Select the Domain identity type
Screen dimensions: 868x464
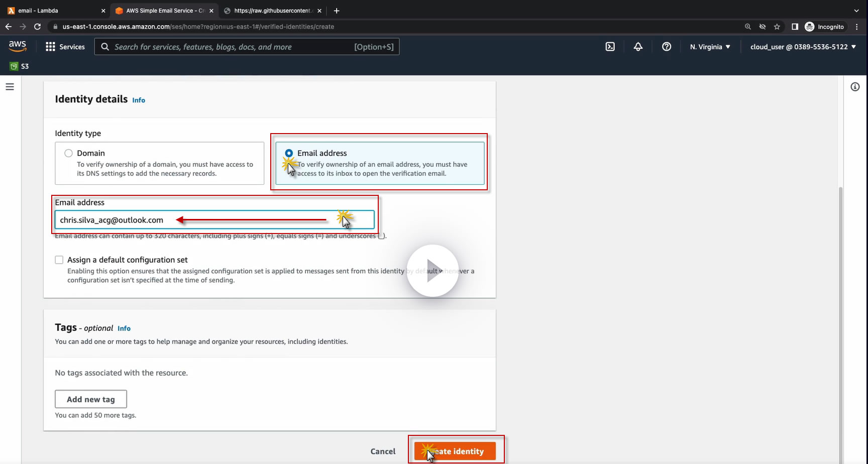68,153
